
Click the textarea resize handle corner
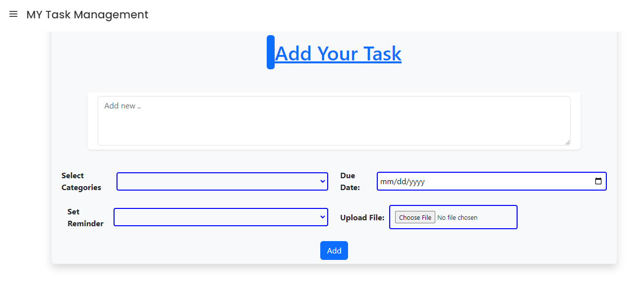point(567,142)
